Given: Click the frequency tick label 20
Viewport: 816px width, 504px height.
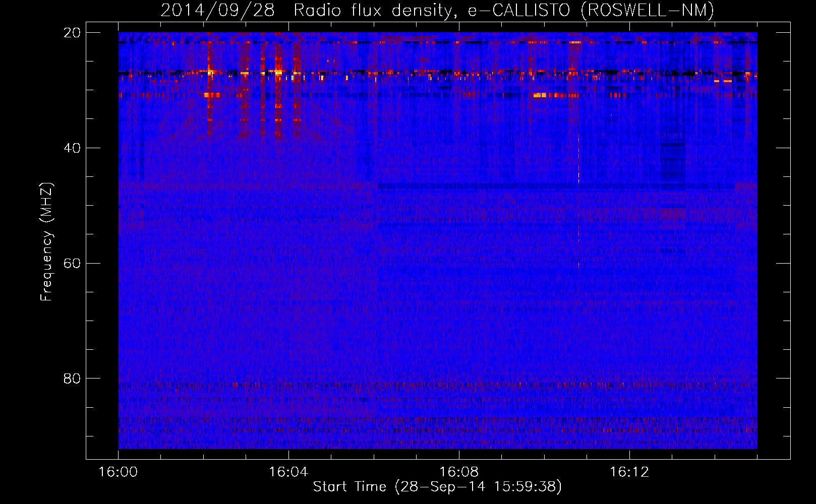Looking at the screenshot, I should (72, 33).
